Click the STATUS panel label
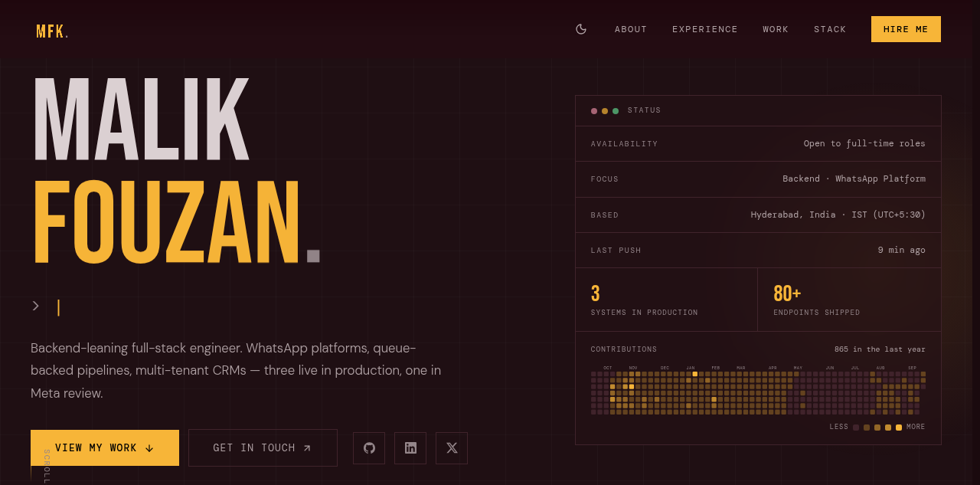 [644, 110]
